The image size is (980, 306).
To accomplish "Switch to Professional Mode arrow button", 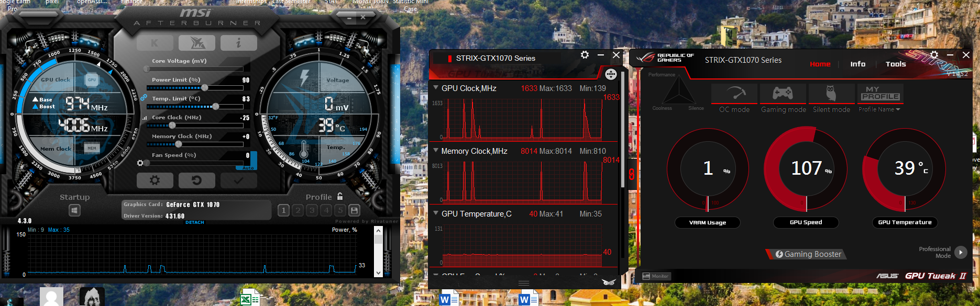I will pos(961,252).
